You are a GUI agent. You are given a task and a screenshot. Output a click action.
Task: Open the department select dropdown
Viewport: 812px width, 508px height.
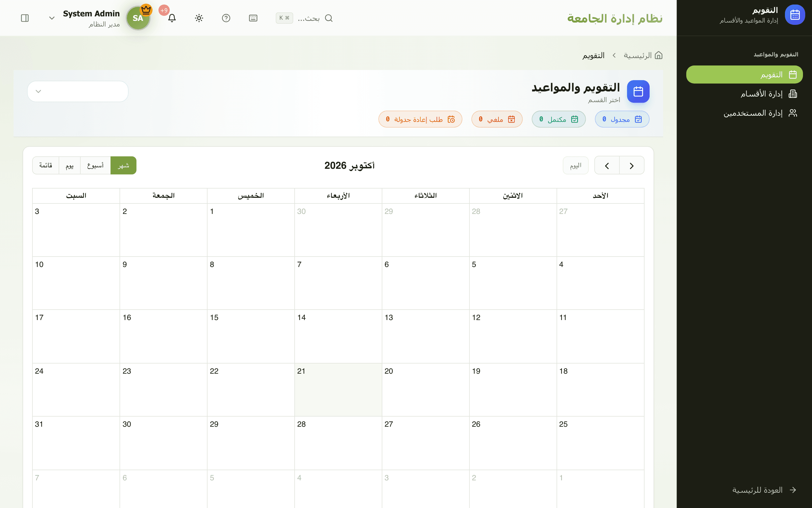(78, 91)
